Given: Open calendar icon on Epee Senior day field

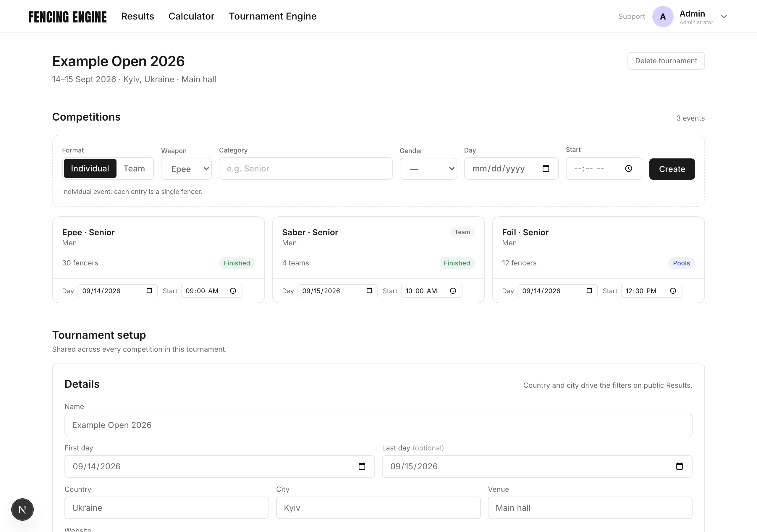Looking at the screenshot, I should point(149,291).
